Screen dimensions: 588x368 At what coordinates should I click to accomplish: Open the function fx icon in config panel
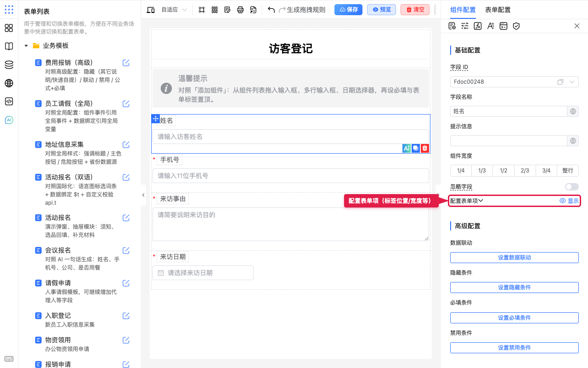(478, 26)
